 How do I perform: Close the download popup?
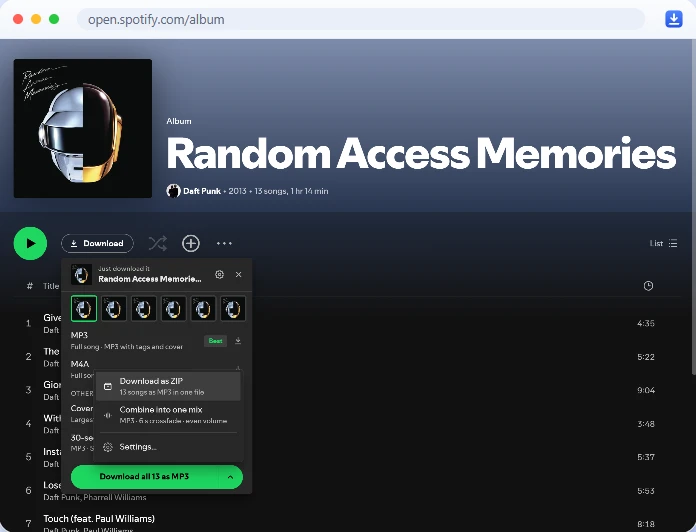(238, 275)
